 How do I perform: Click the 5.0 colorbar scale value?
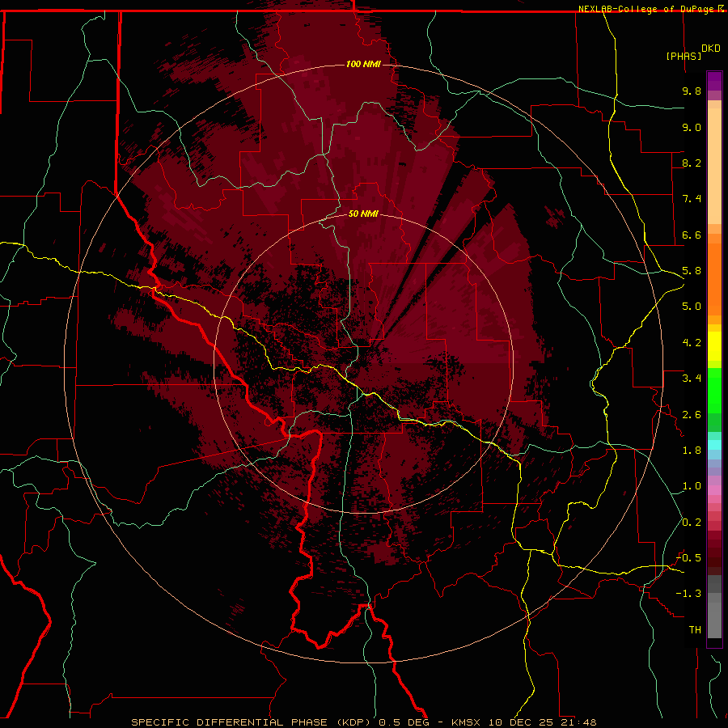pyautogui.click(x=692, y=307)
